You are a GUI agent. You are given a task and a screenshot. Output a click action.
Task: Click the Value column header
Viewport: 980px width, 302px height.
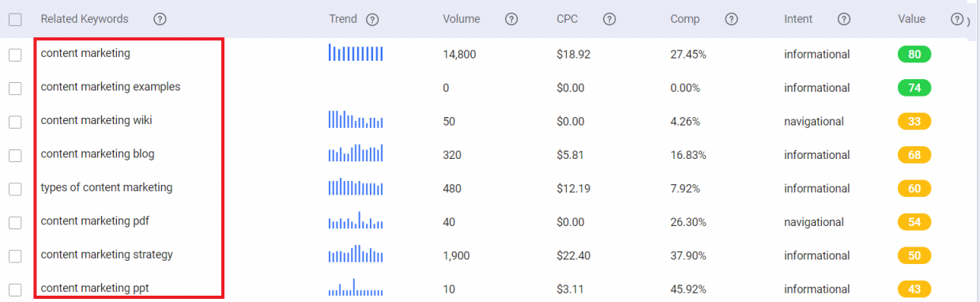tap(911, 19)
